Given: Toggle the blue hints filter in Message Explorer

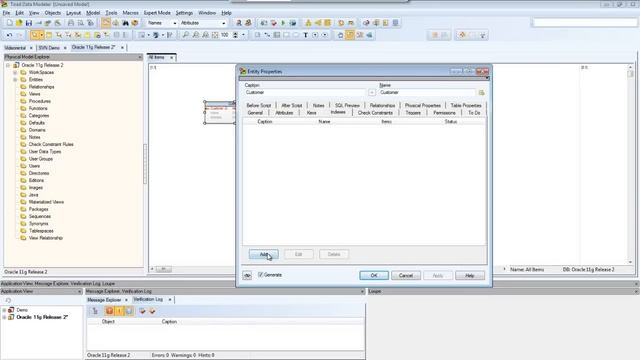Looking at the screenshot, I should coord(129,311).
